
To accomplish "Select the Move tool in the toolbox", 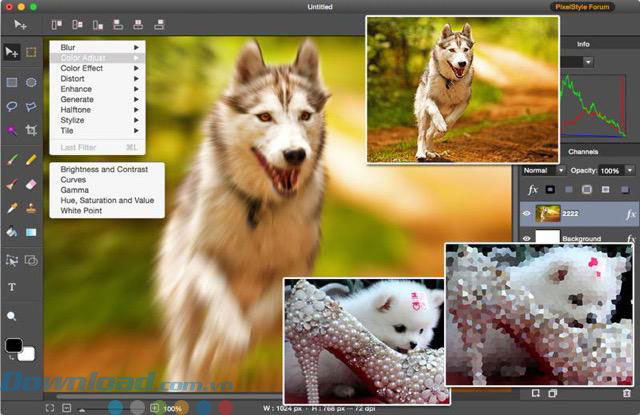I will [x=12, y=52].
